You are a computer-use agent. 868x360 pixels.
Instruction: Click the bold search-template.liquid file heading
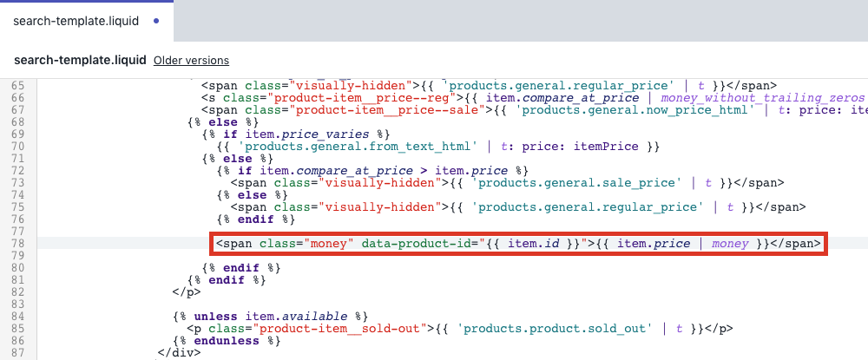[x=80, y=60]
